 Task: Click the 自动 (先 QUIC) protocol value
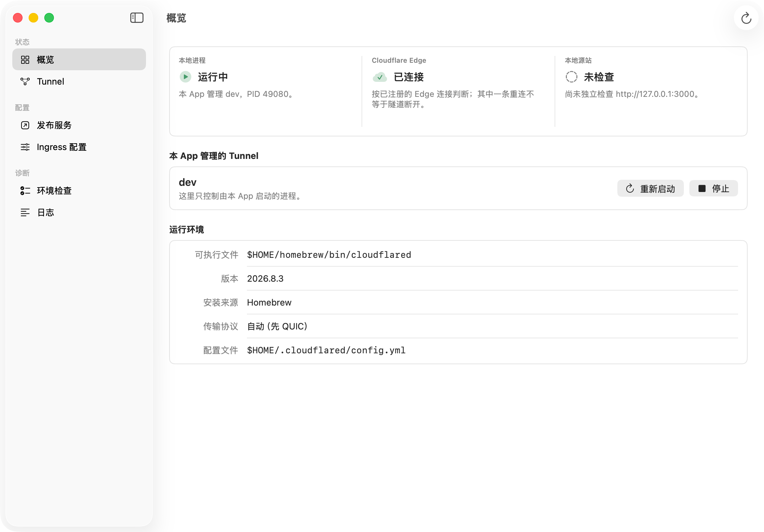tap(277, 326)
